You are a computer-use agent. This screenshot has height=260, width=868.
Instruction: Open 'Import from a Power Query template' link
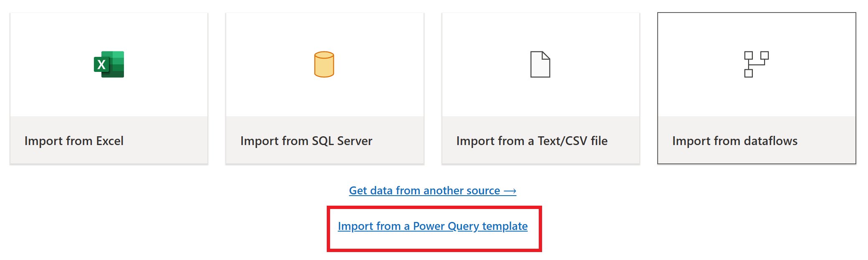click(x=432, y=226)
